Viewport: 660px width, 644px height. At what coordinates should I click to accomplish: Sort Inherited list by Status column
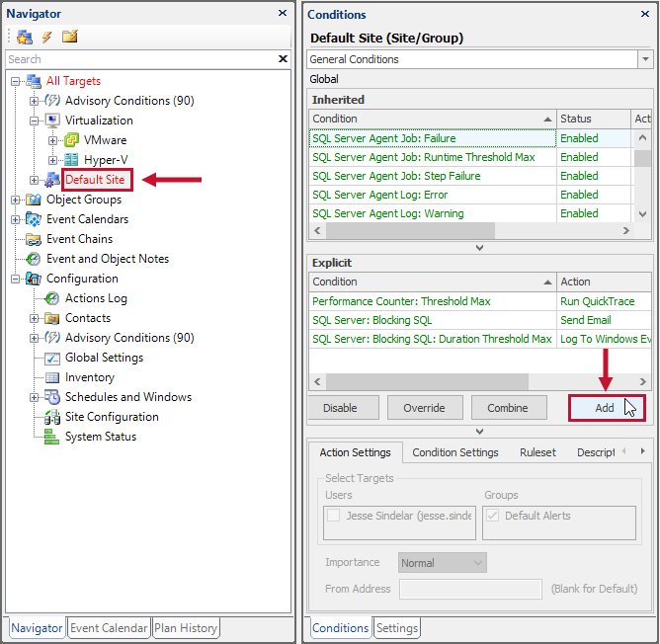pyautogui.click(x=593, y=119)
